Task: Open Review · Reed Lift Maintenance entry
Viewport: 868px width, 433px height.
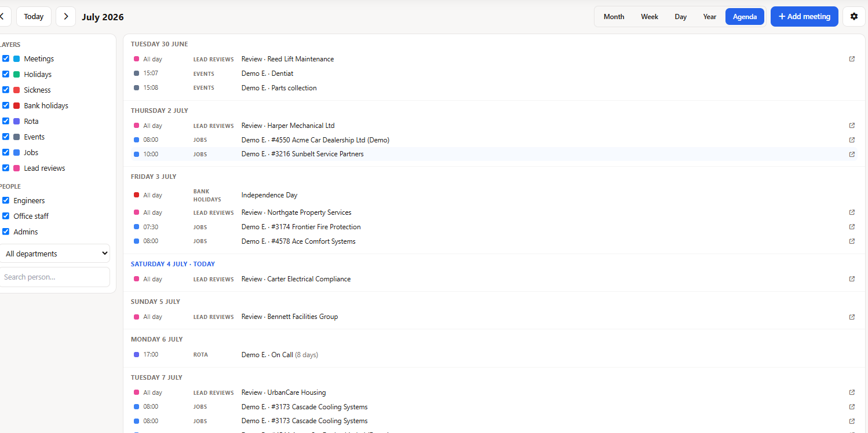Action: click(494, 59)
